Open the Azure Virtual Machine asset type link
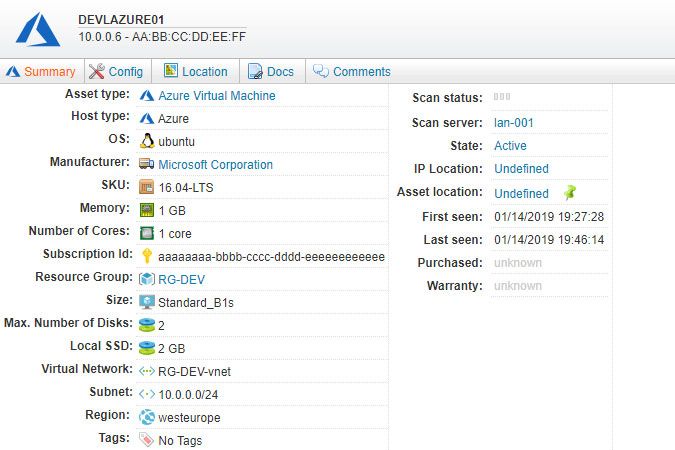675x450 pixels. pos(216,96)
